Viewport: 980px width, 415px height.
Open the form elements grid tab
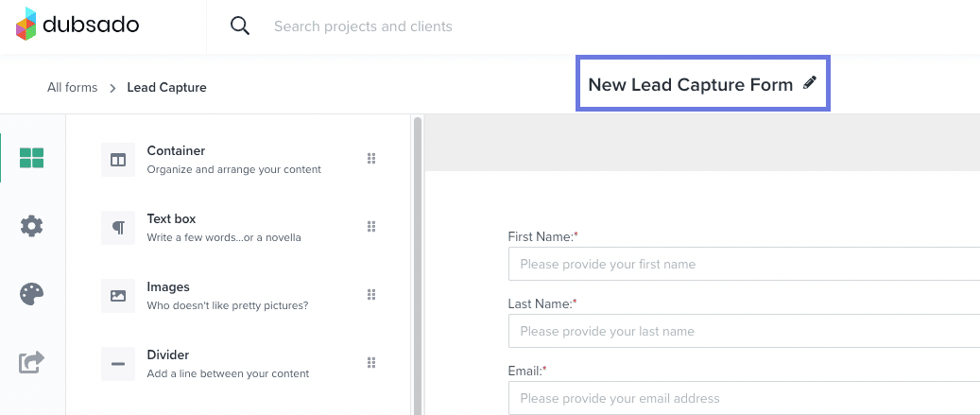coord(32,158)
